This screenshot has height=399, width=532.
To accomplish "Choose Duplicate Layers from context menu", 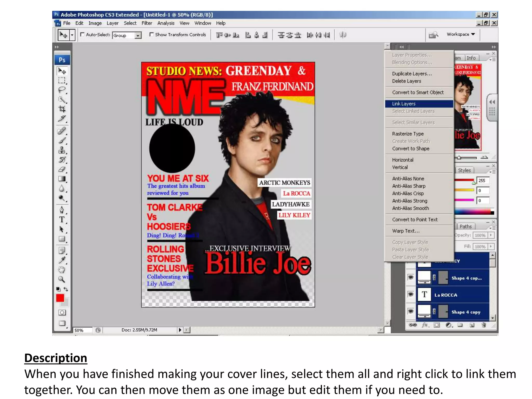I will (x=419, y=74).
